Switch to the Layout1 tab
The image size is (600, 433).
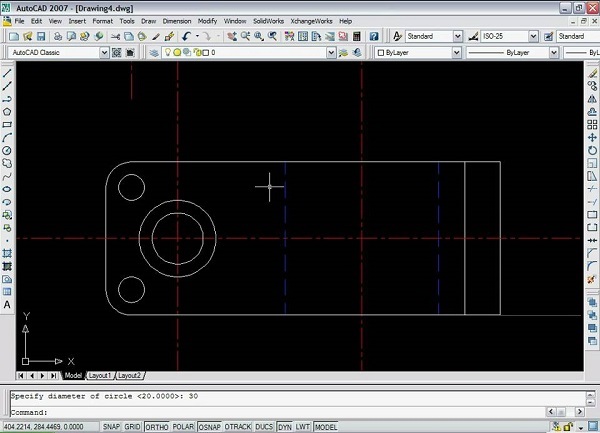point(99,376)
